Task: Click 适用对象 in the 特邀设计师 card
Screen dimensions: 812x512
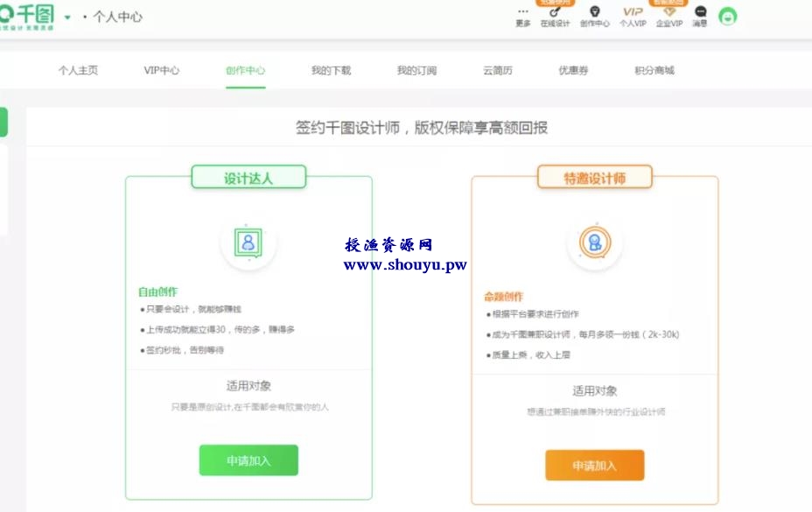Action: (x=594, y=390)
